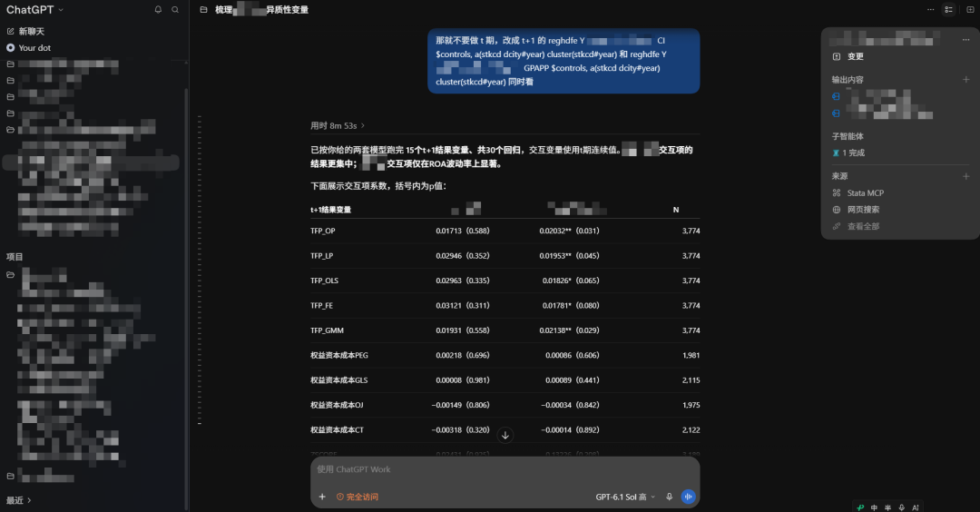
Task: Click the new chat pencil icon
Action: click(x=11, y=31)
